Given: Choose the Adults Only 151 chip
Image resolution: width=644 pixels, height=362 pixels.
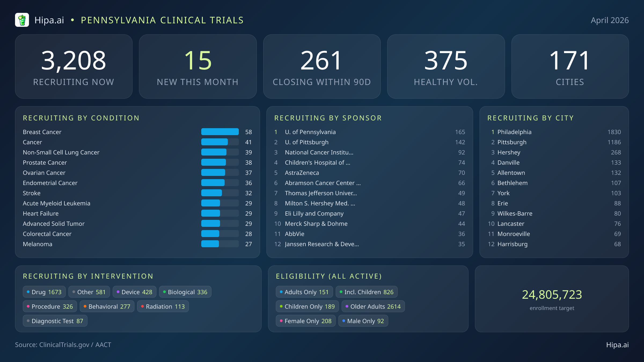Looking at the screenshot, I should (x=304, y=292).
